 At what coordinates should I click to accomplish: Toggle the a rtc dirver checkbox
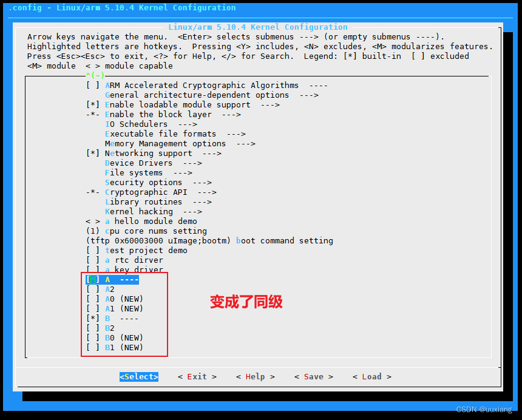pos(92,260)
